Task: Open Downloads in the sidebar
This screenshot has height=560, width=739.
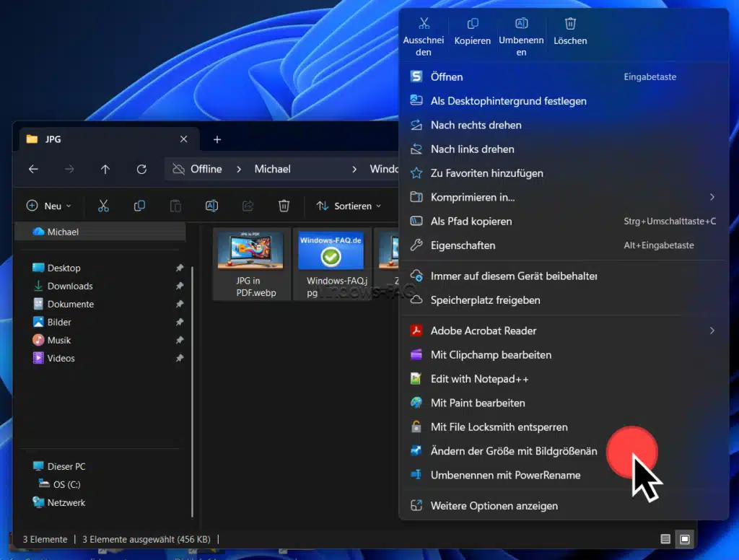Action: pyautogui.click(x=70, y=286)
